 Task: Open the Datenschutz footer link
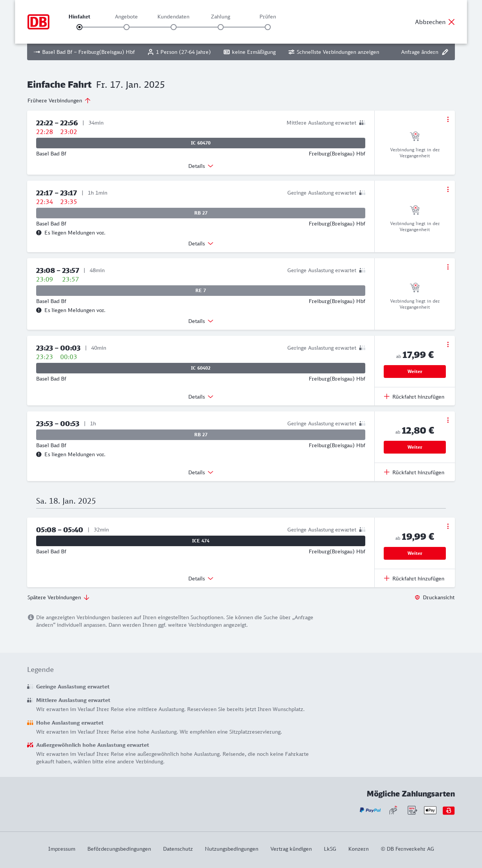pos(178,849)
